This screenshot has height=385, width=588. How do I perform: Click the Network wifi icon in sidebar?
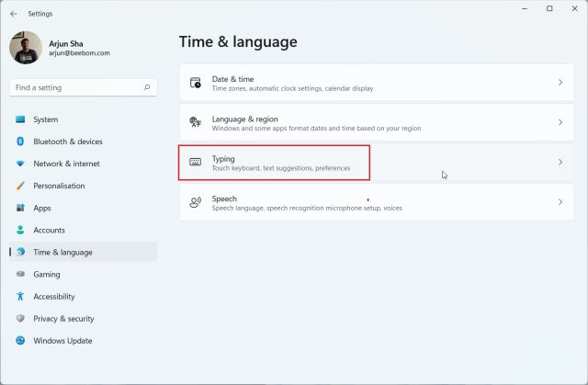pyautogui.click(x=20, y=164)
